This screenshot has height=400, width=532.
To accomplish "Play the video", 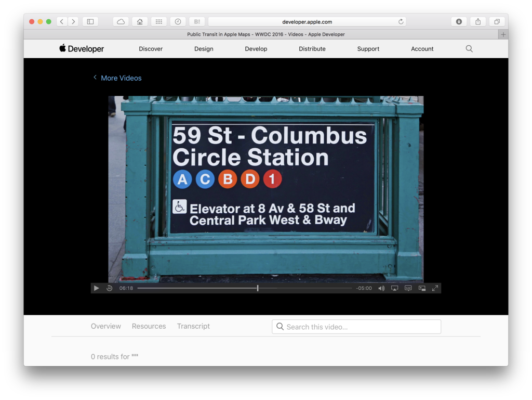I will [x=96, y=288].
